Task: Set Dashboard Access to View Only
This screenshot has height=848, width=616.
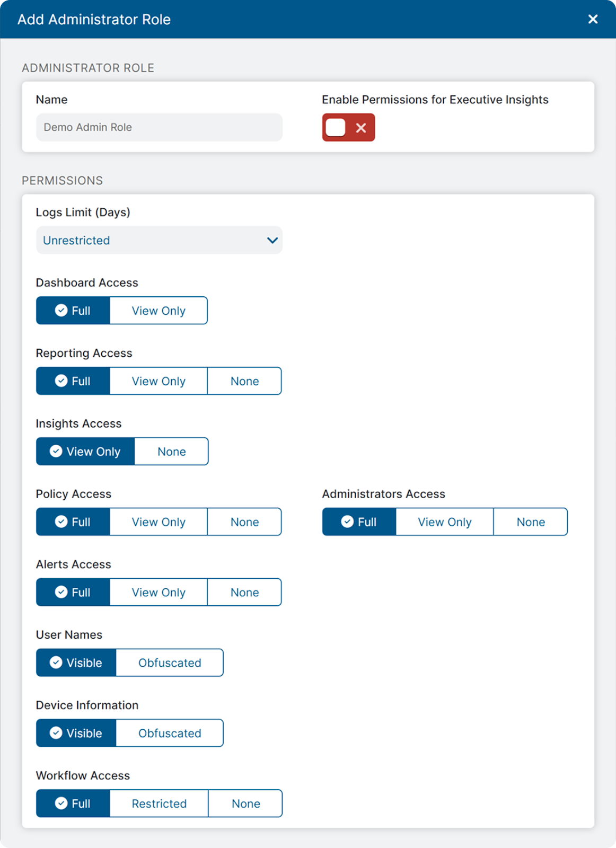Action: click(x=159, y=311)
